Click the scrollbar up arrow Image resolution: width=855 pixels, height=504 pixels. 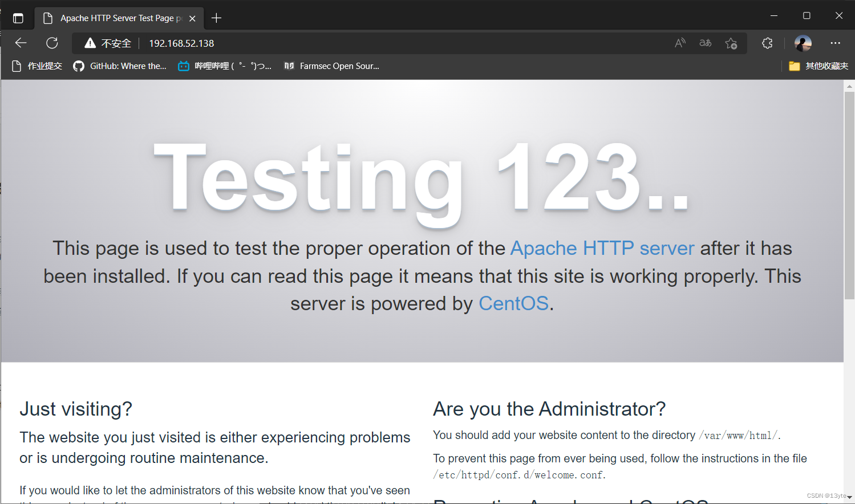(849, 86)
